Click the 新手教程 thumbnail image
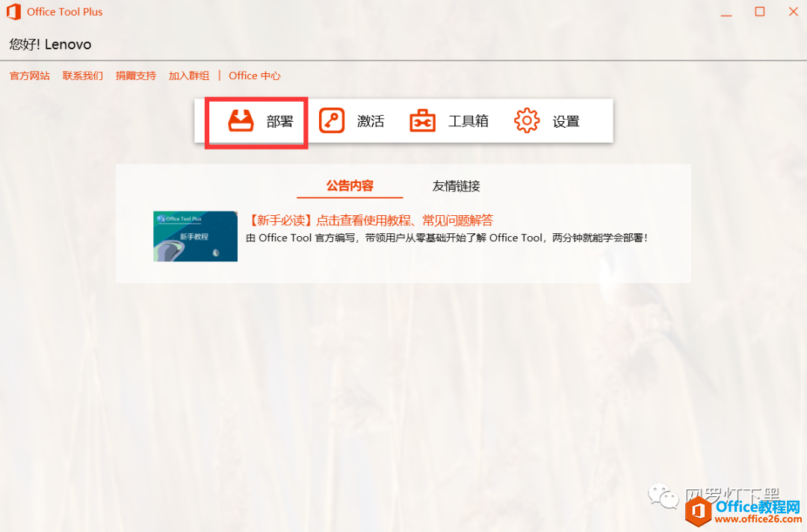This screenshot has height=532, width=807. click(196, 236)
